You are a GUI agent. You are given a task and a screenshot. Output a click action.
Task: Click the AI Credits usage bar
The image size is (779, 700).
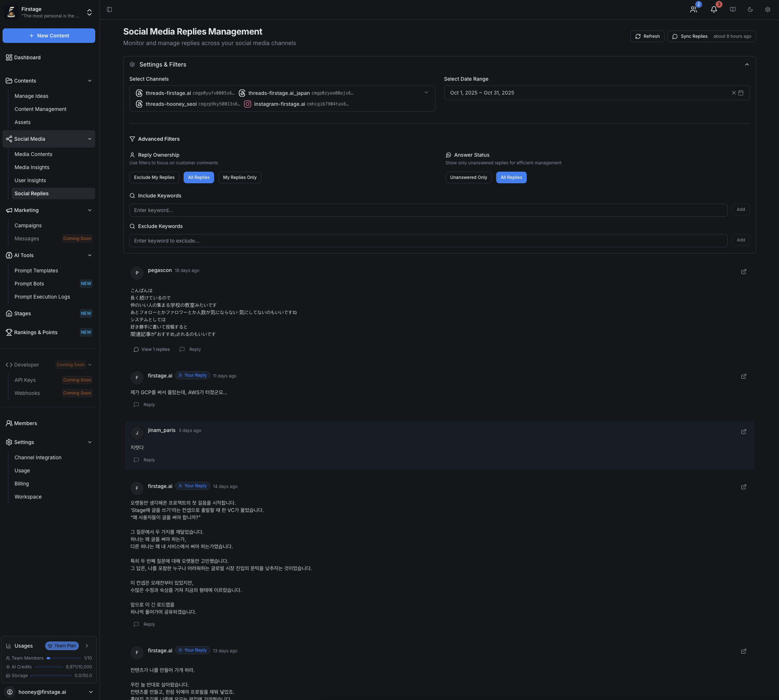click(x=48, y=667)
